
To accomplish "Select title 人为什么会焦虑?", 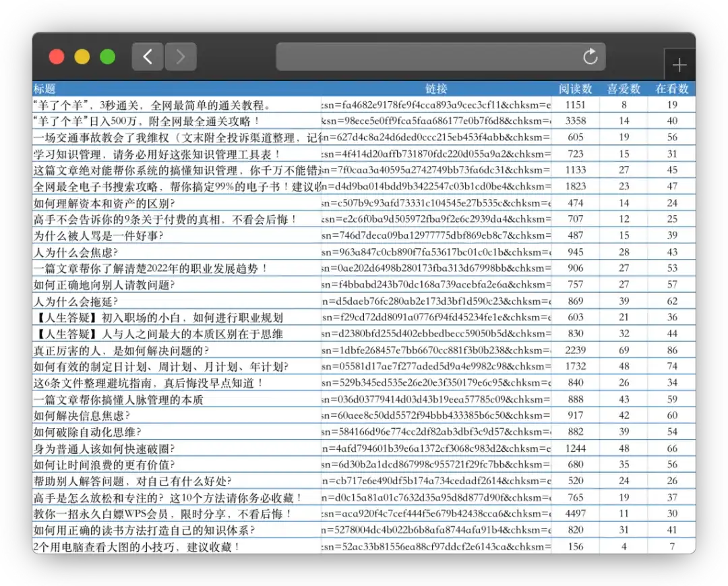I will (x=75, y=253).
